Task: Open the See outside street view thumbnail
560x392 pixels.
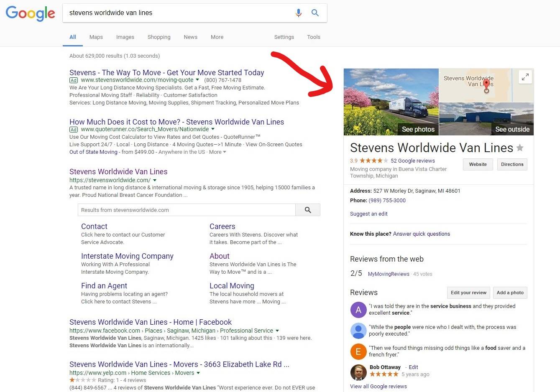Action: coord(486,119)
